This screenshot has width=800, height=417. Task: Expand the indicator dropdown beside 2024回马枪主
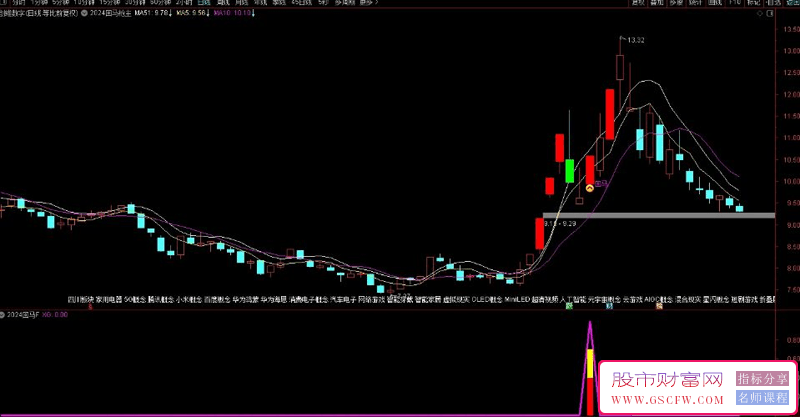tap(84, 13)
